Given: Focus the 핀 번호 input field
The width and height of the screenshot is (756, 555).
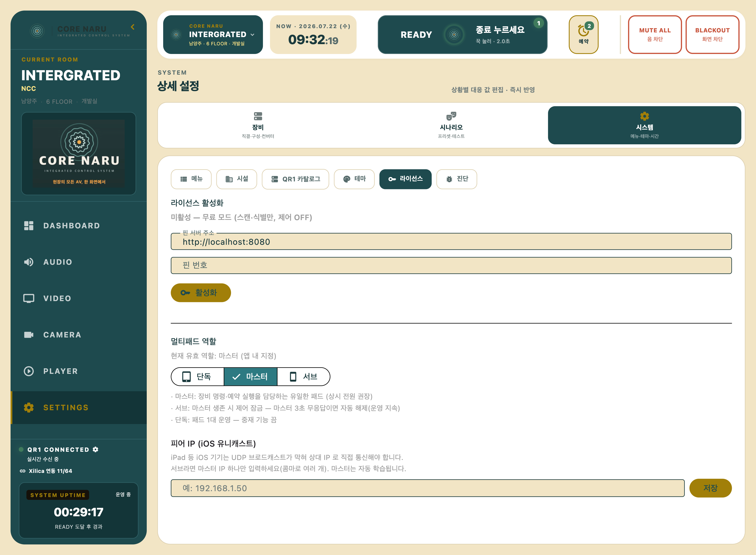Looking at the screenshot, I should click(x=451, y=265).
